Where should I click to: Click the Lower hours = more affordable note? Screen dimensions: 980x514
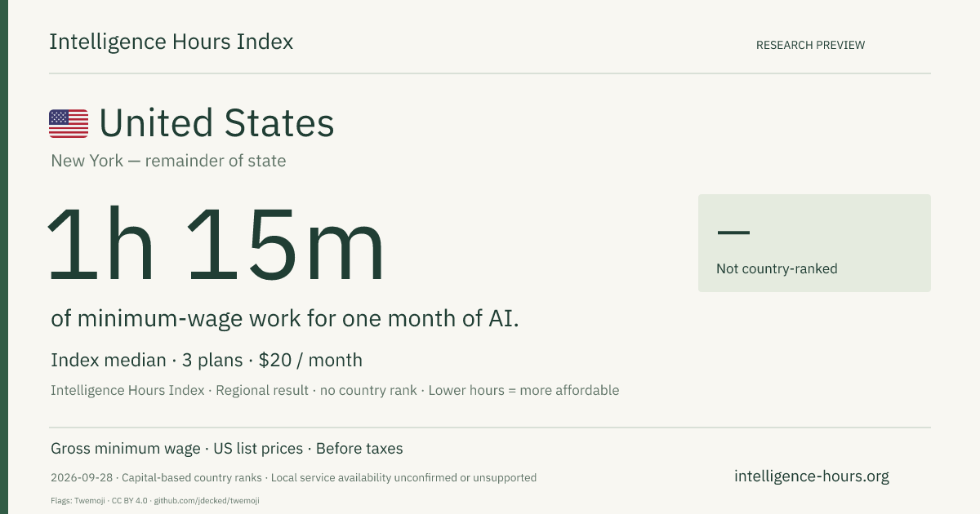pyautogui.click(x=523, y=390)
